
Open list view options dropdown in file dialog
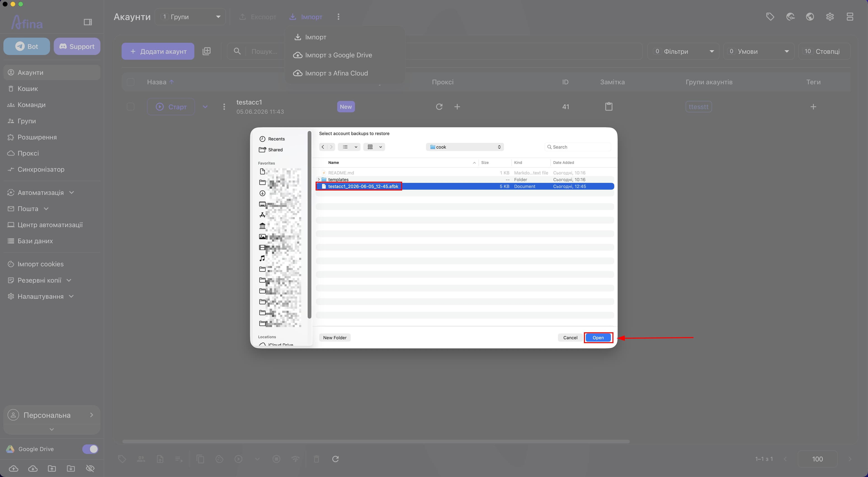point(349,147)
